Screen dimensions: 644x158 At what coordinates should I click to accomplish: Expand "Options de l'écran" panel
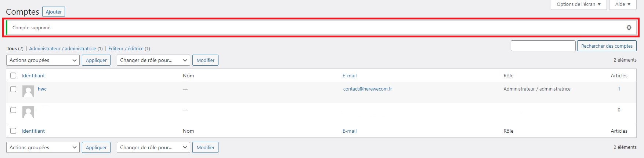click(x=579, y=4)
